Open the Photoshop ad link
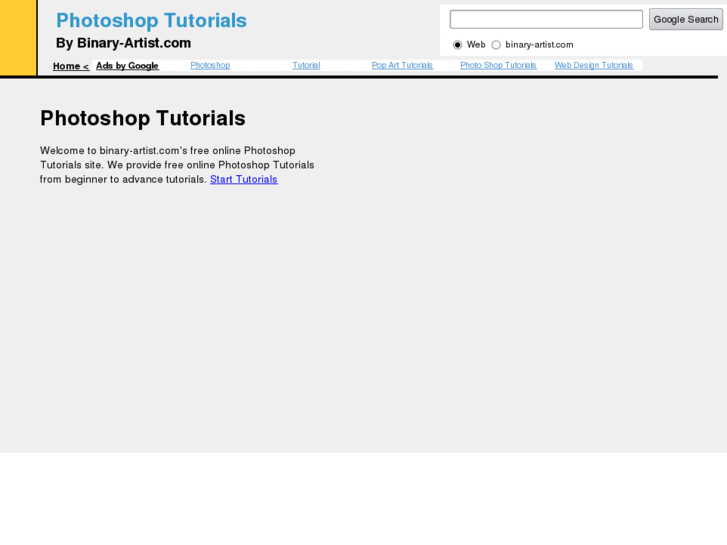This screenshot has height=545, width=727. point(210,65)
